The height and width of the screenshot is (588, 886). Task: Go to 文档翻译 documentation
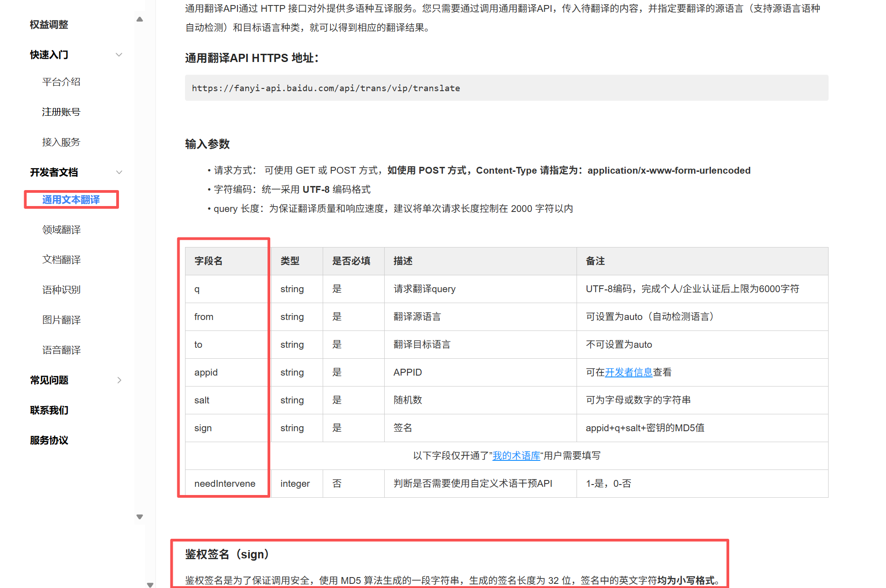tap(62, 260)
